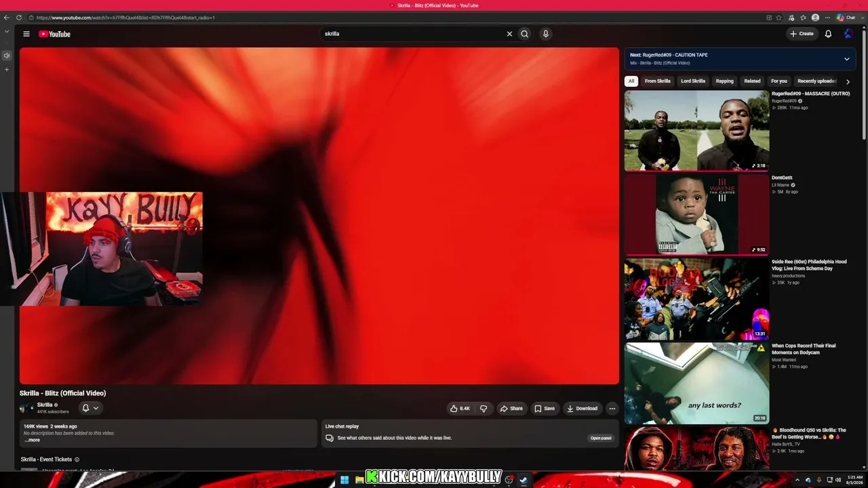The width and height of the screenshot is (868, 488).
Task: Open the Bloodhound Q50 vs Skrilla thumbnail
Action: 696,448
